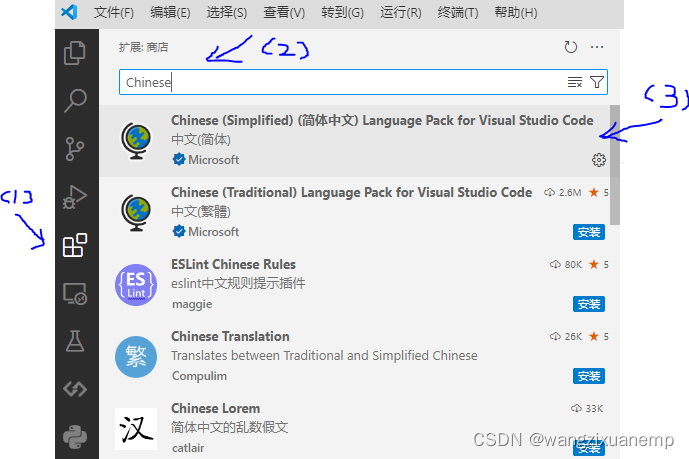
Task: Click 中文(繁體) description text
Action: [201, 212]
